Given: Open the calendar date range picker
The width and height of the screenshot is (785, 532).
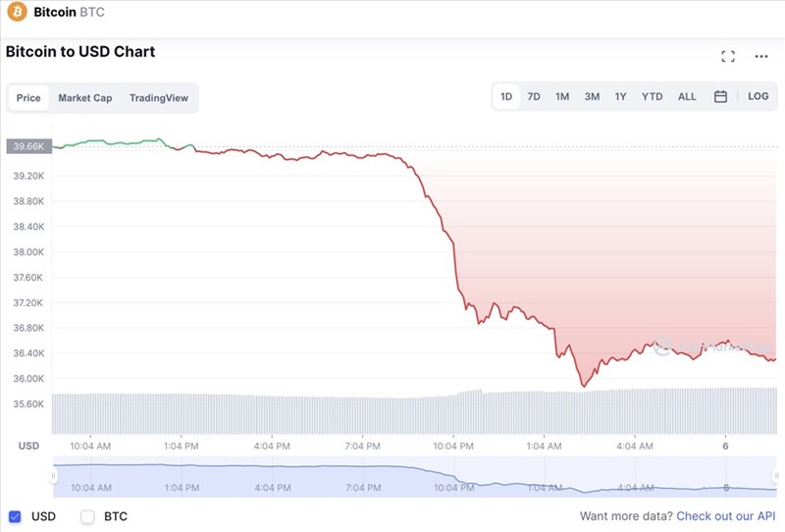Looking at the screenshot, I should 720,96.
